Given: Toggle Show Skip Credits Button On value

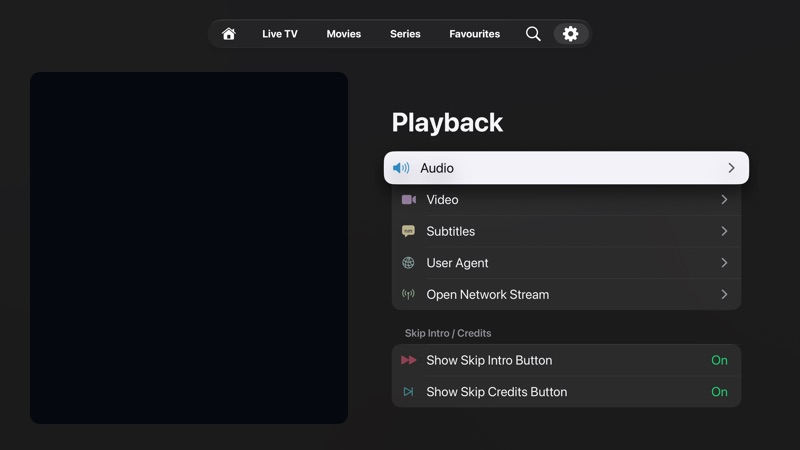Looking at the screenshot, I should coord(719,392).
